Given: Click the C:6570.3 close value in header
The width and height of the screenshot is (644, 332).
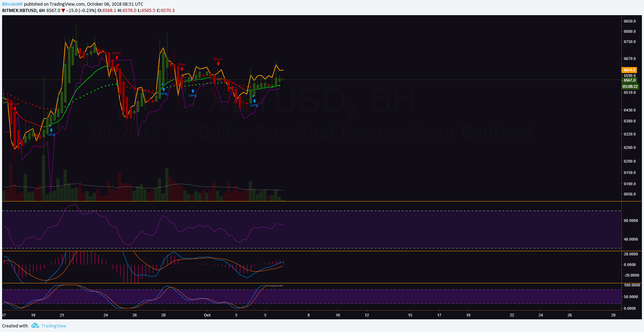Looking at the screenshot, I should coord(166,10).
